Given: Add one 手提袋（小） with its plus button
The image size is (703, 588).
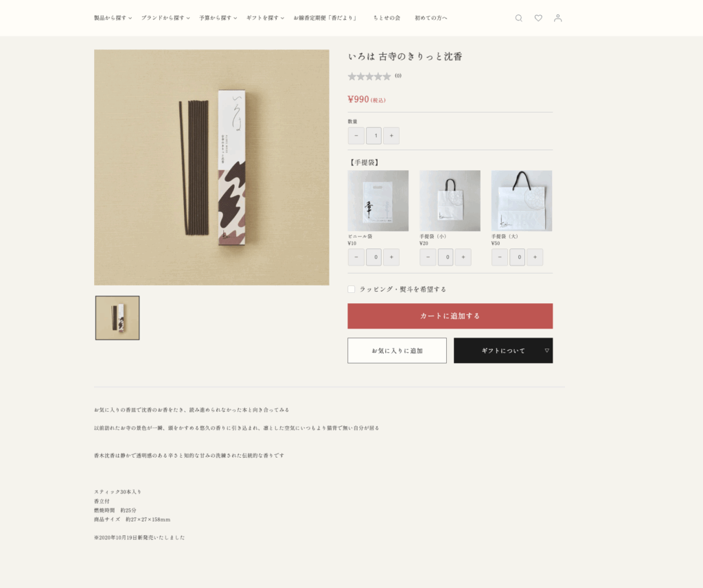Looking at the screenshot, I should click(463, 257).
